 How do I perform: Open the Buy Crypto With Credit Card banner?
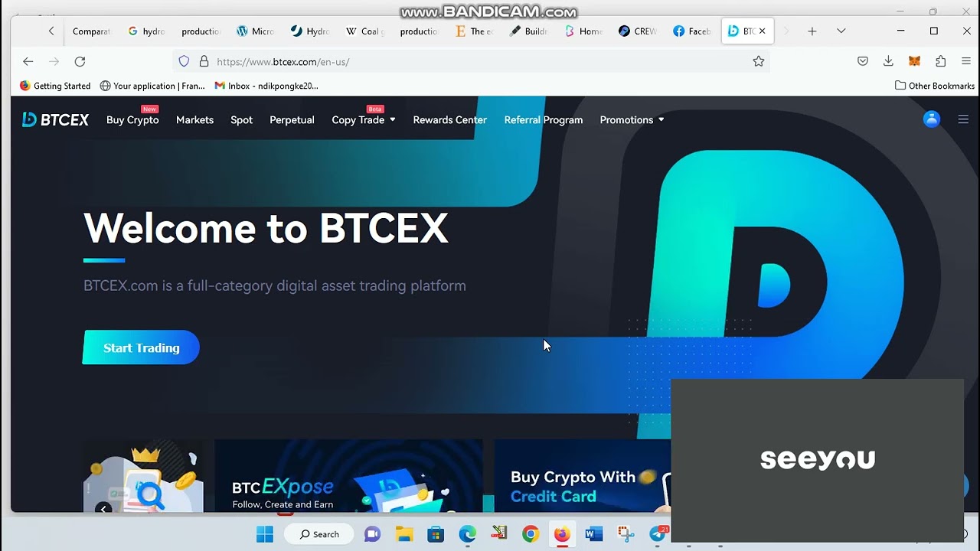583,476
